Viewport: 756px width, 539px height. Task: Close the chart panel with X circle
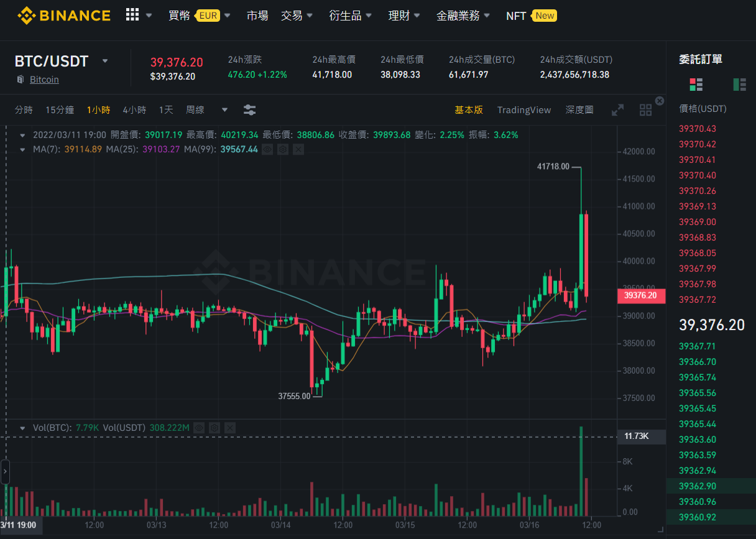click(x=660, y=101)
